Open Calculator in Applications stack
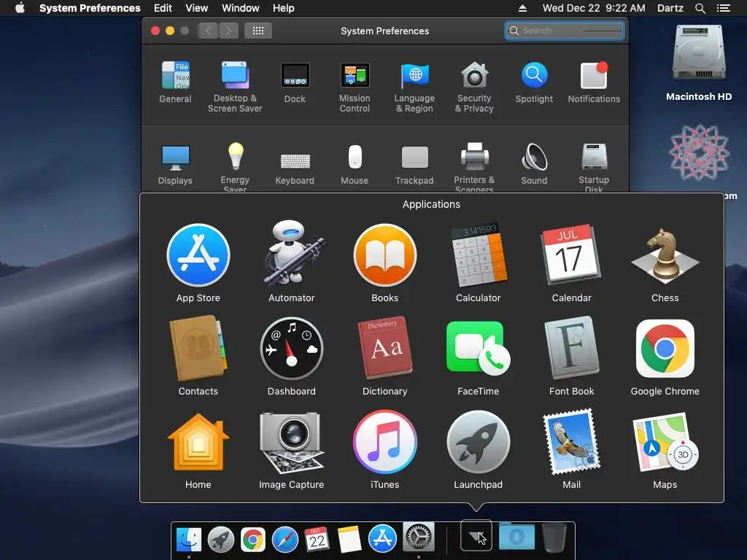 tap(479, 254)
